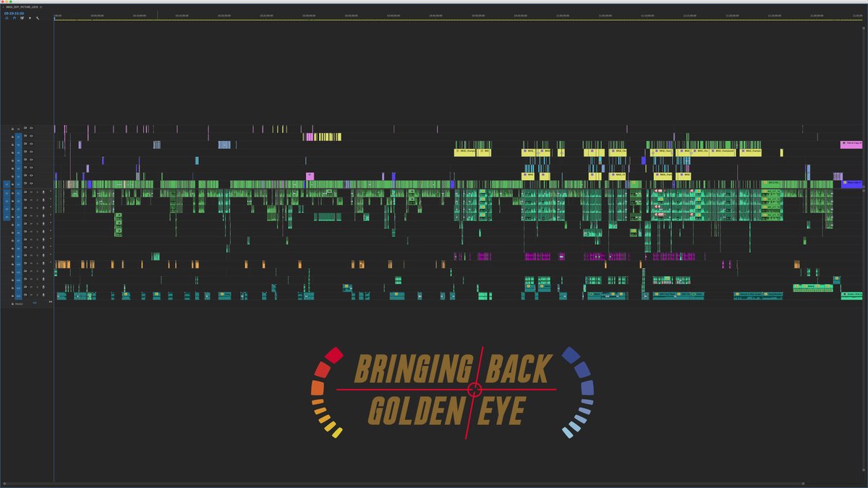This screenshot has height=488, width=868.
Task: Toggle V1 source patching indicator
Action: click(7, 184)
